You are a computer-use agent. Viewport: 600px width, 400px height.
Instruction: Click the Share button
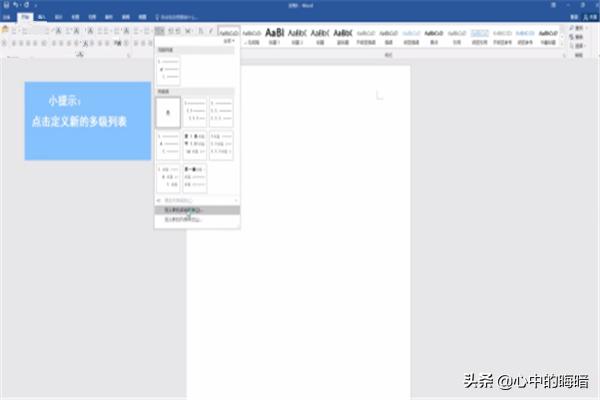pyautogui.click(x=590, y=17)
